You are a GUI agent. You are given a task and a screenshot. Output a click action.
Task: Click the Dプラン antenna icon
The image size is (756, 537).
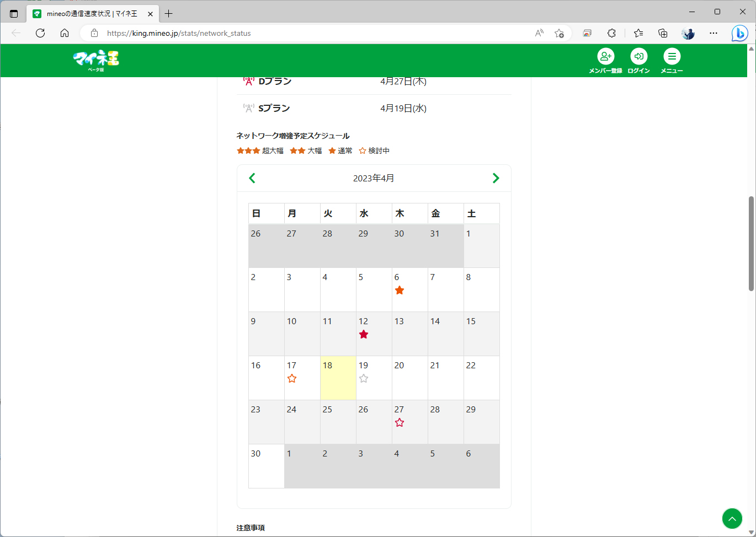tap(249, 82)
